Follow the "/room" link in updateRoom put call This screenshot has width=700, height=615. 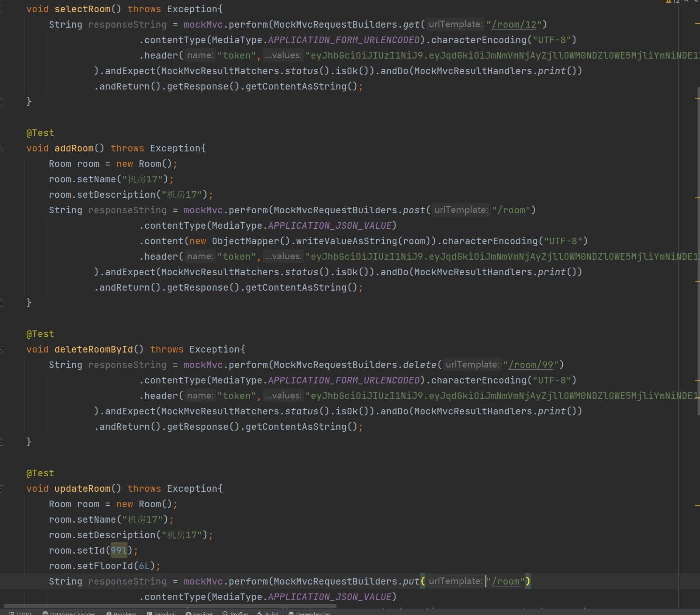506,581
